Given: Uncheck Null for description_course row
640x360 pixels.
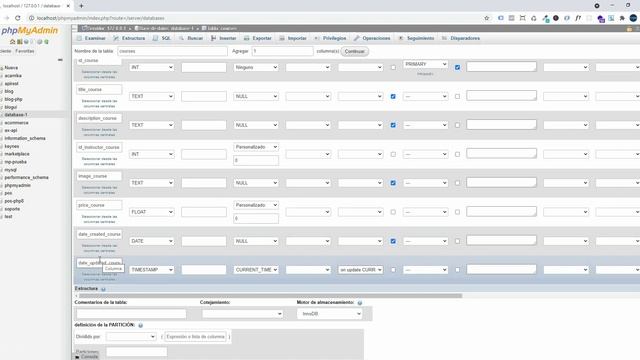Looking at the screenshot, I should pyautogui.click(x=393, y=125).
